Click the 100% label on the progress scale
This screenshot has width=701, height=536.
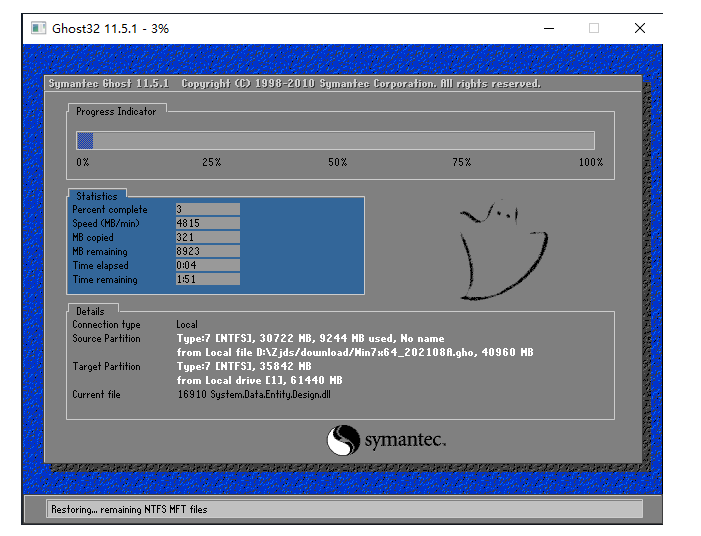tap(590, 162)
